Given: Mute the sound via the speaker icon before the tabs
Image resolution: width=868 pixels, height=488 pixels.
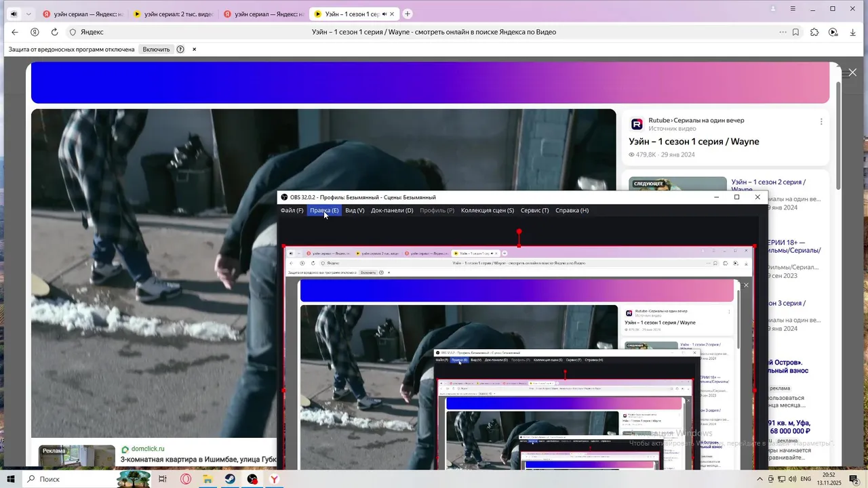Looking at the screenshot, I should click(x=14, y=14).
